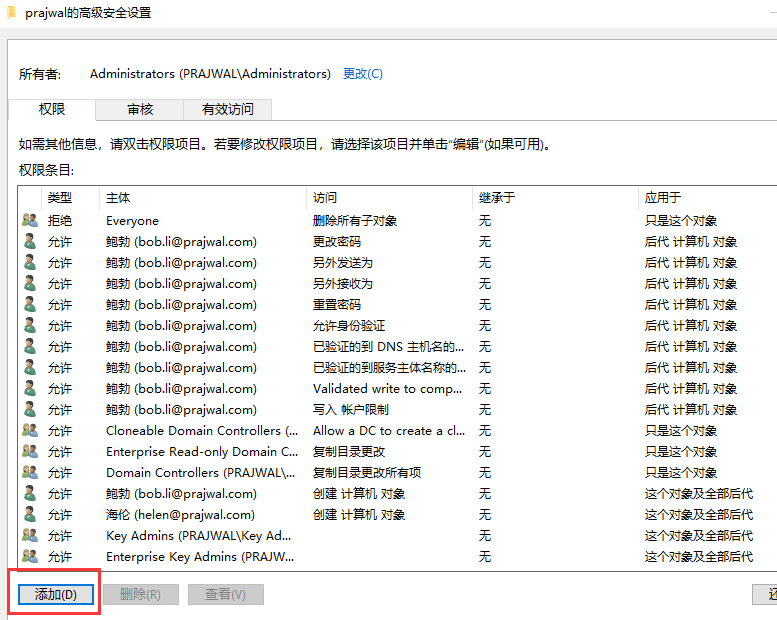Switch to the 权限 tab
Viewport: 777px width, 620px height.
[x=52, y=109]
